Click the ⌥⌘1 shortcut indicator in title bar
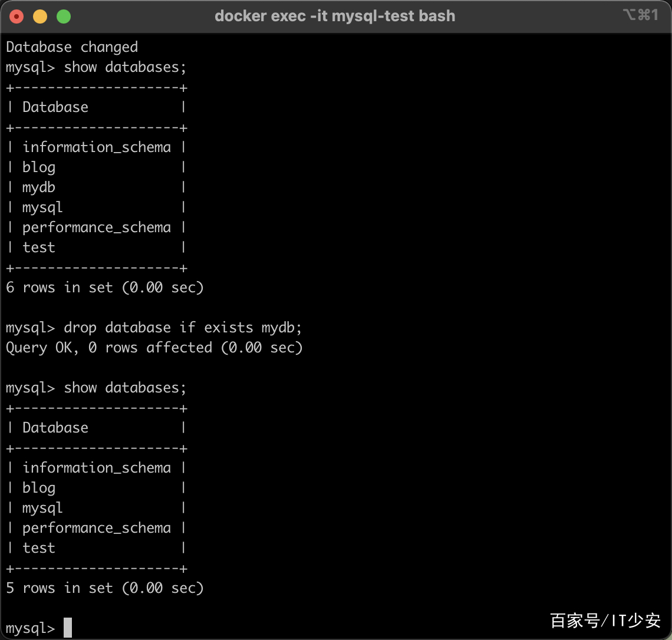 pyautogui.click(x=641, y=15)
